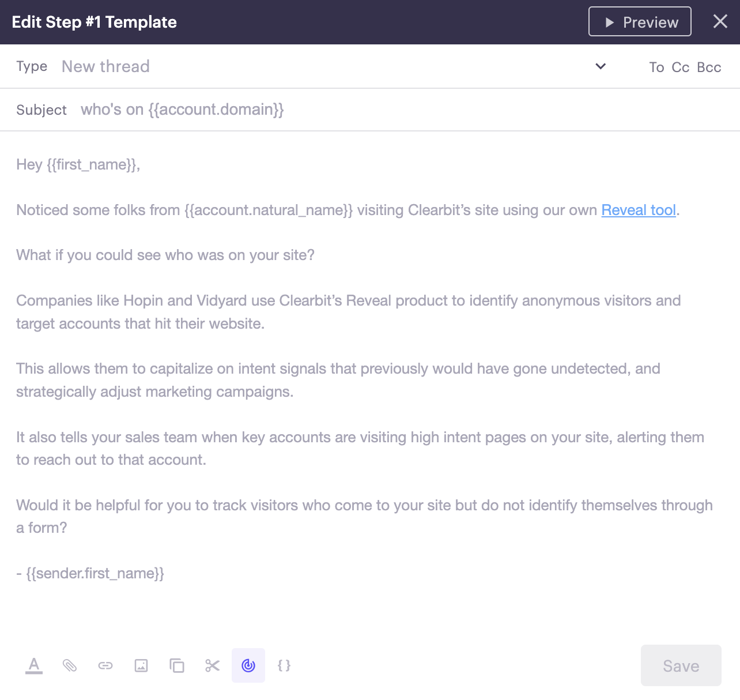This screenshot has width=740, height=700.
Task: Expand the Type dropdown chevron
Action: pyautogui.click(x=601, y=66)
